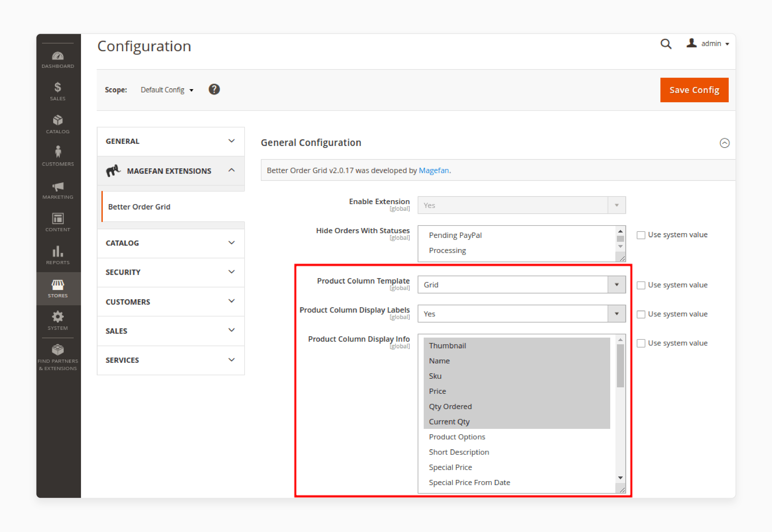Screen dimensions: 772x532
Task: Collapse General Configuration with the circle arrow
Action: coord(724,143)
